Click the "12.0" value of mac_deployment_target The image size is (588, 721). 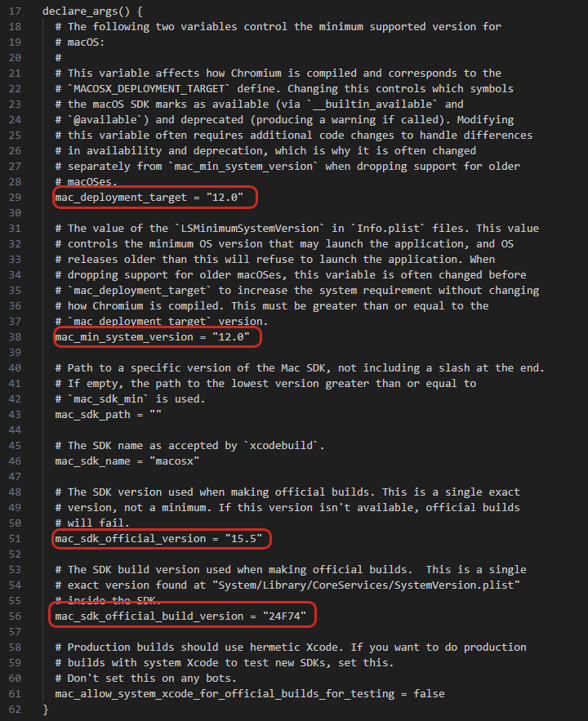[225, 198]
